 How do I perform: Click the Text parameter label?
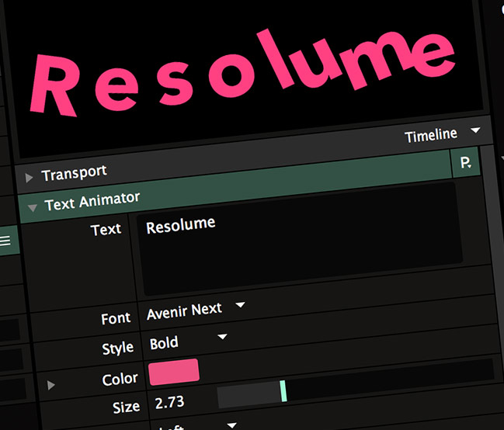tap(106, 230)
